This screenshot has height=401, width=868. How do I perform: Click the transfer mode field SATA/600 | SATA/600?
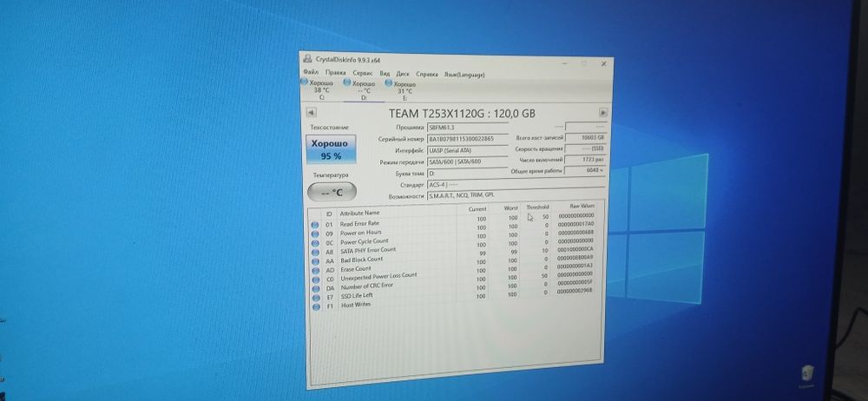click(467, 161)
